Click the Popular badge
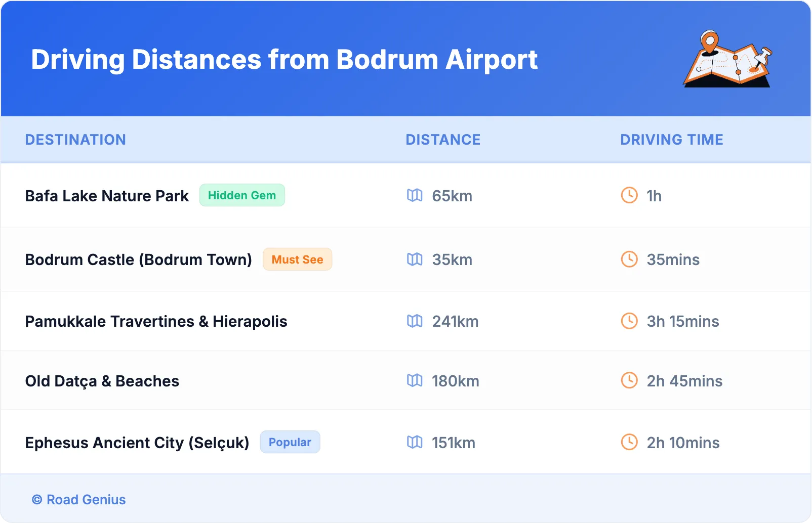Screen dimensions: 812x523 click(x=290, y=442)
